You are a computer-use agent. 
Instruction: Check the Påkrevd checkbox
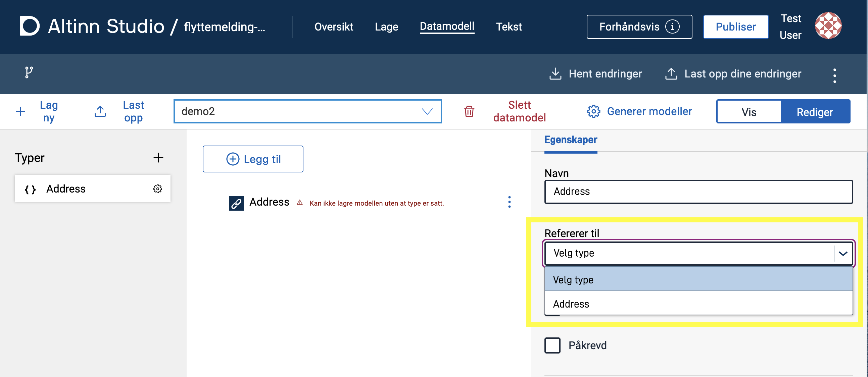click(x=552, y=345)
